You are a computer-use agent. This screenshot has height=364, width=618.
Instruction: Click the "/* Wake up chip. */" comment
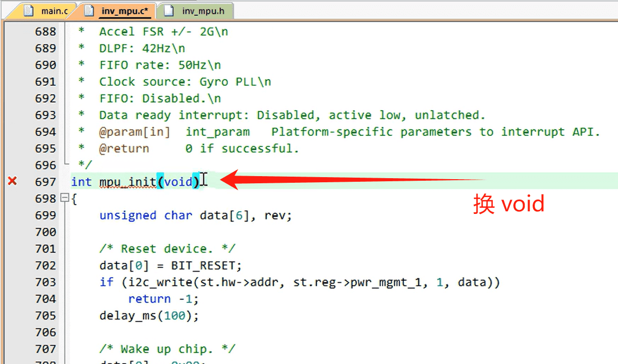tap(167, 349)
